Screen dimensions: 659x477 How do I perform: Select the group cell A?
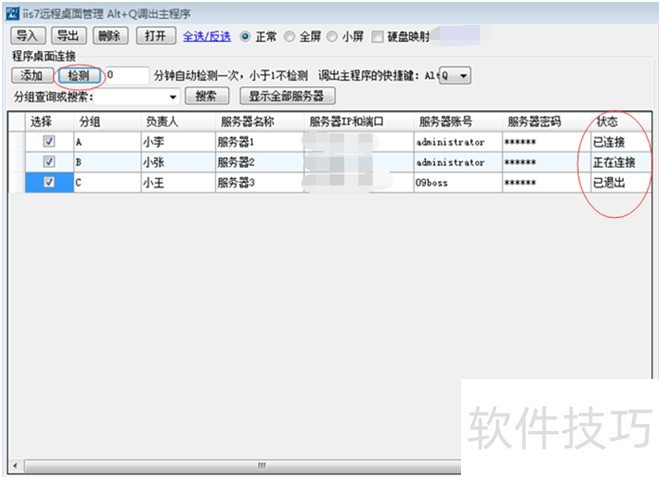[x=108, y=142]
